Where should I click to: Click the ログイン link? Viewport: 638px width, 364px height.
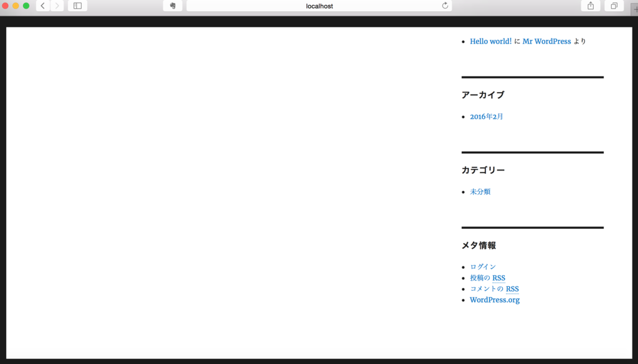pos(483,267)
